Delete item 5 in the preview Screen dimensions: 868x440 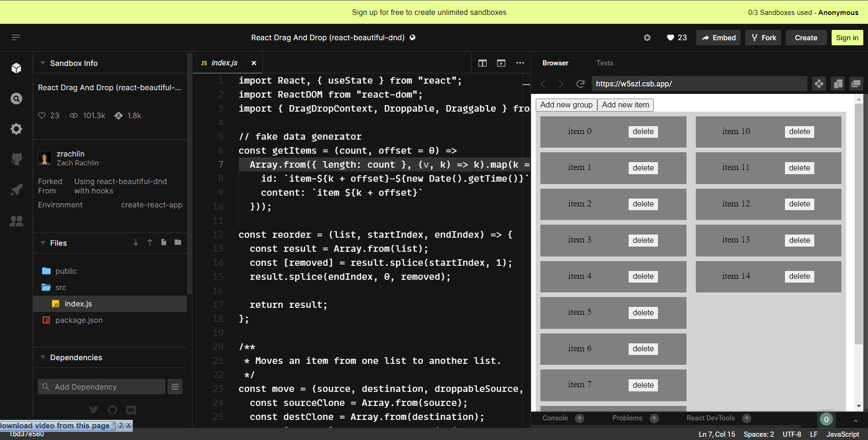pyautogui.click(x=643, y=313)
